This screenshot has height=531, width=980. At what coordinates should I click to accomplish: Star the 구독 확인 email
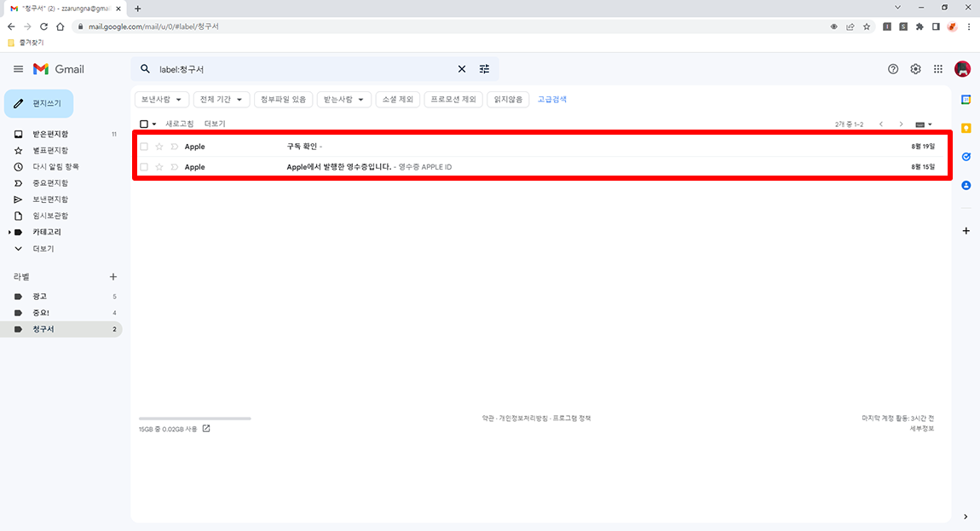159,147
